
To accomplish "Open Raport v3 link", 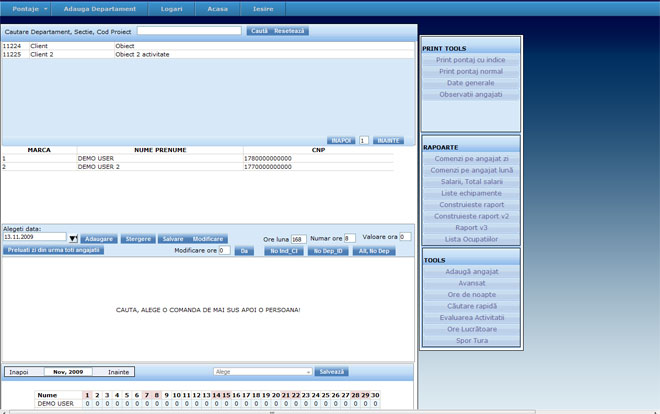I will [x=471, y=228].
